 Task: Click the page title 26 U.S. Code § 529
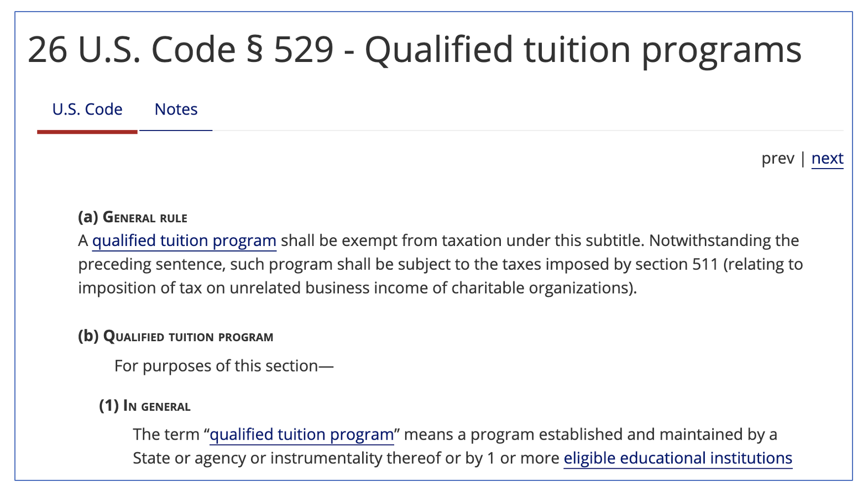click(x=181, y=50)
